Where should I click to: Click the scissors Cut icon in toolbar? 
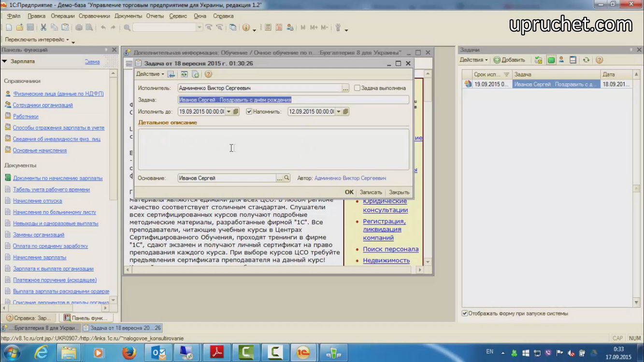(43, 28)
